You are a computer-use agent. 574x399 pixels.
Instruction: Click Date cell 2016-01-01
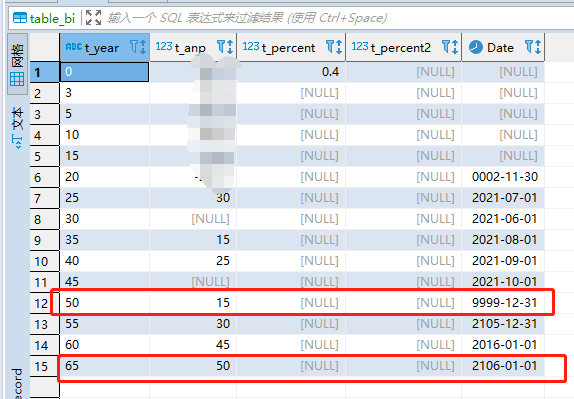tap(504, 345)
